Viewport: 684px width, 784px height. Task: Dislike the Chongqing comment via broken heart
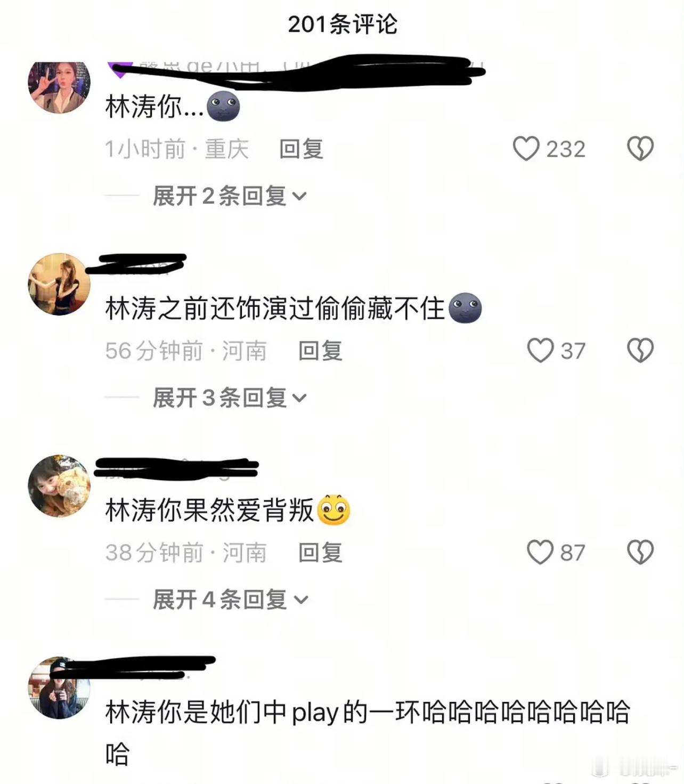pos(640,149)
